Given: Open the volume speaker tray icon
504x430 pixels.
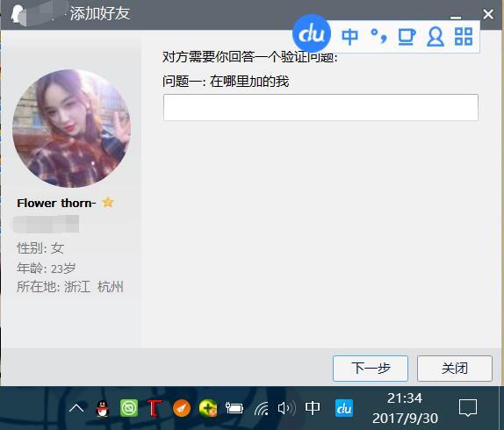Looking at the screenshot, I should point(286,408).
